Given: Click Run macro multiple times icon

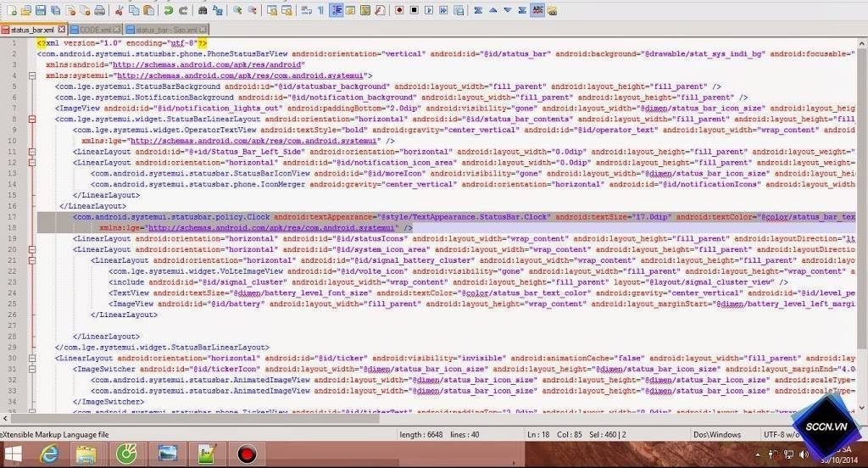Looking at the screenshot, I should coord(443,10).
